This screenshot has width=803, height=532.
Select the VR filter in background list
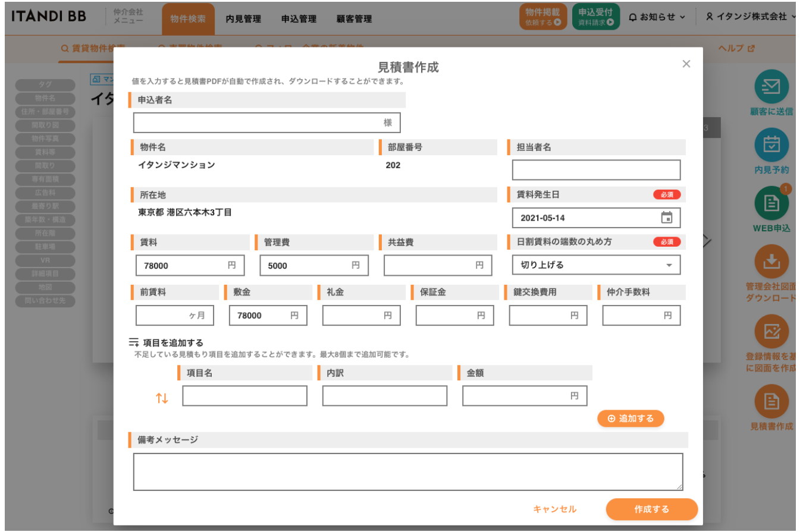45,260
